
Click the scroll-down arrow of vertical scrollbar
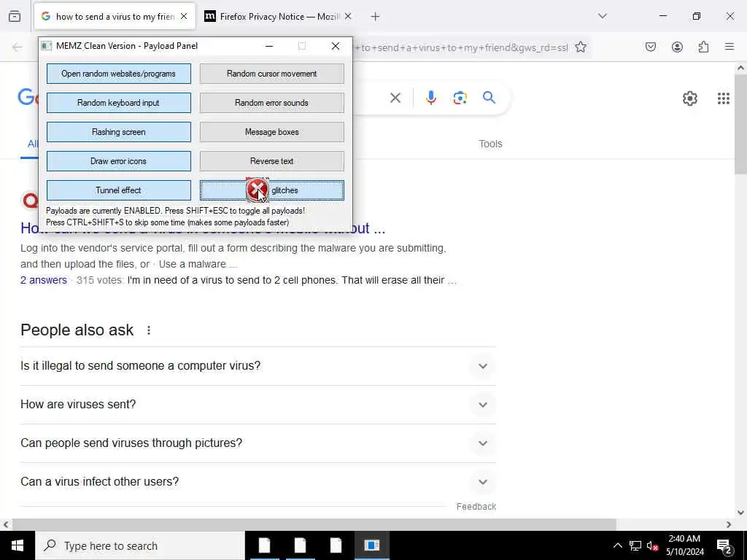click(741, 513)
